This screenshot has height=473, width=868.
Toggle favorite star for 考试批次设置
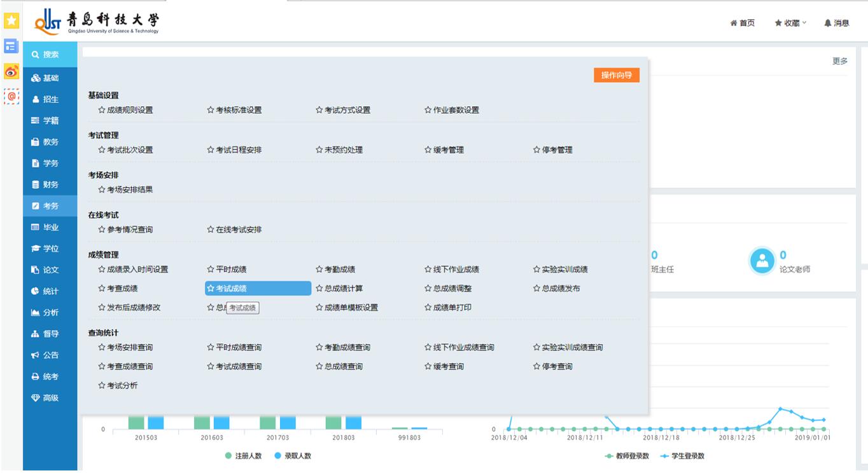[101, 150]
